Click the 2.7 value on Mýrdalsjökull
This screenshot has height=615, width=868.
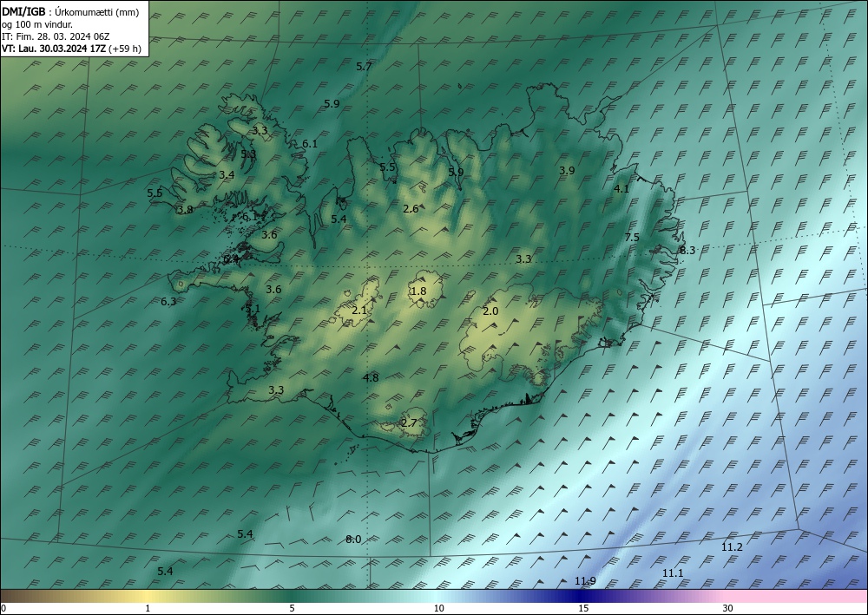click(409, 423)
